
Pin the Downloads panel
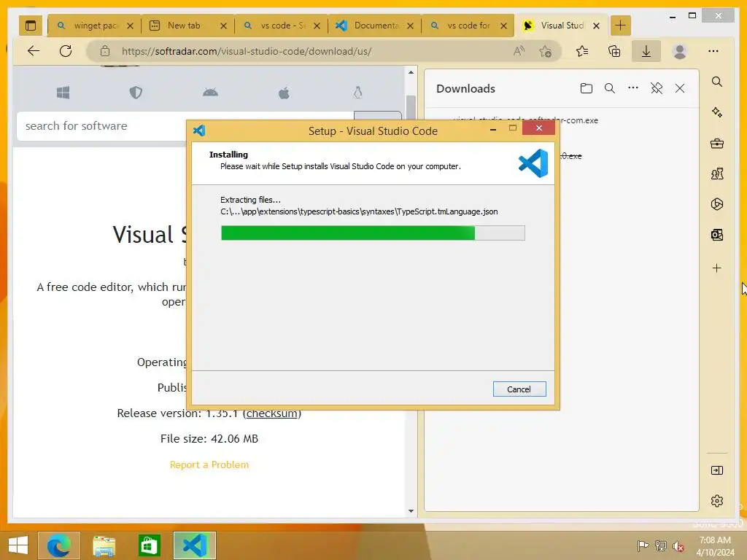(x=657, y=88)
